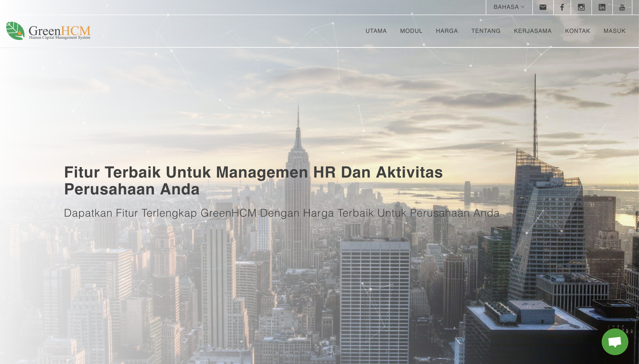Open the HARGA pricing page
The image size is (639, 364).
447,31
